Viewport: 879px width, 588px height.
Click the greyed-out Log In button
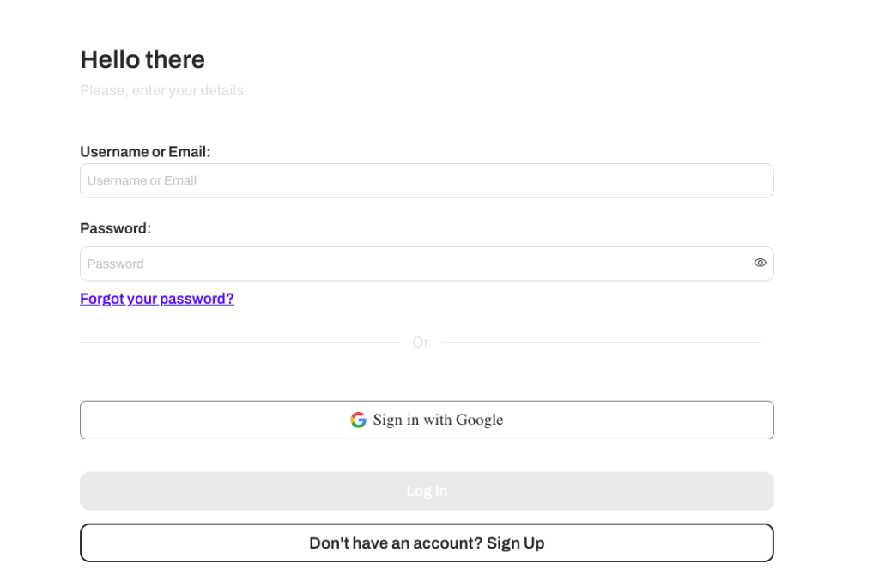[x=427, y=491]
